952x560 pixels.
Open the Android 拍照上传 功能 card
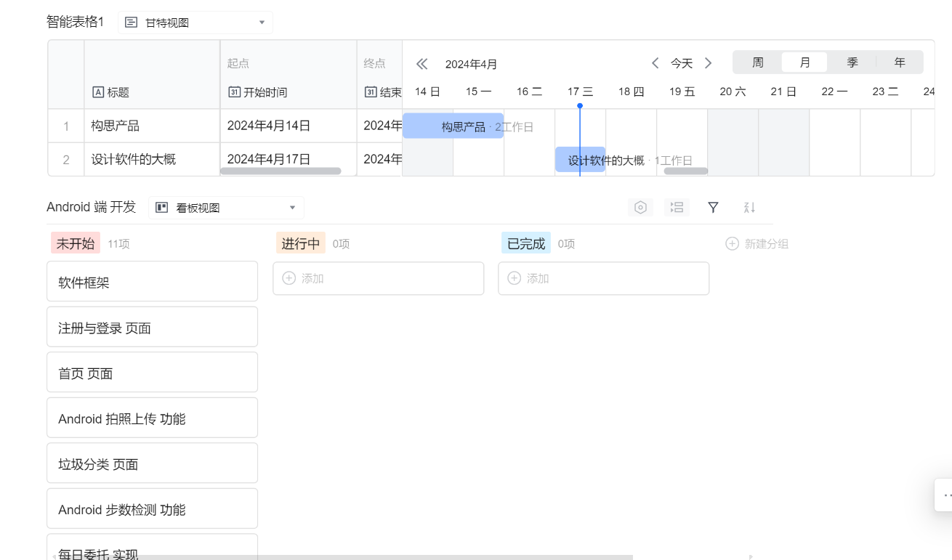tap(152, 418)
